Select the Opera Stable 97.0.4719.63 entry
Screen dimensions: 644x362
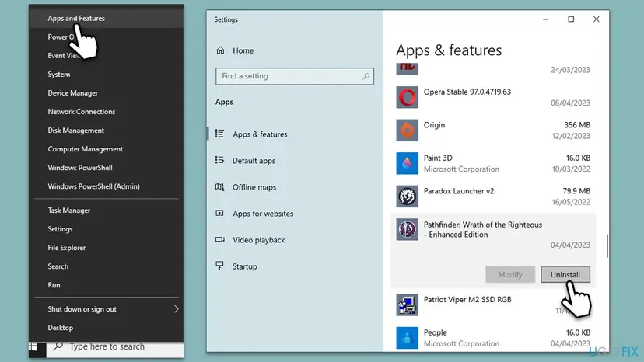tap(493, 97)
